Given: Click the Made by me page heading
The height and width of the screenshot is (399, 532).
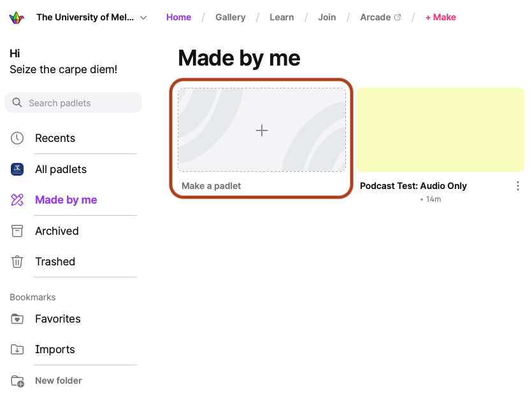Looking at the screenshot, I should coord(239,58).
